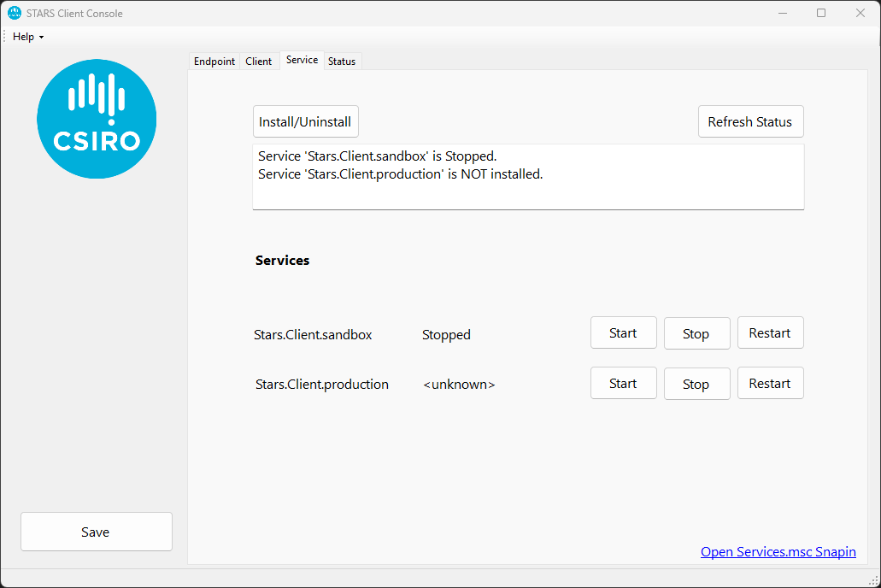Restart the Stars.Client.sandbox service

[x=770, y=332]
